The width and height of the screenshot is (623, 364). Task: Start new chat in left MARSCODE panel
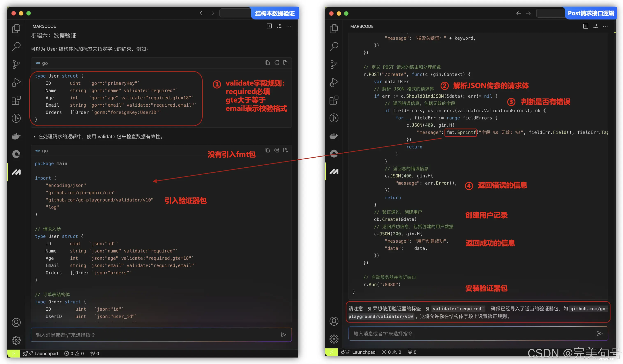(x=269, y=26)
